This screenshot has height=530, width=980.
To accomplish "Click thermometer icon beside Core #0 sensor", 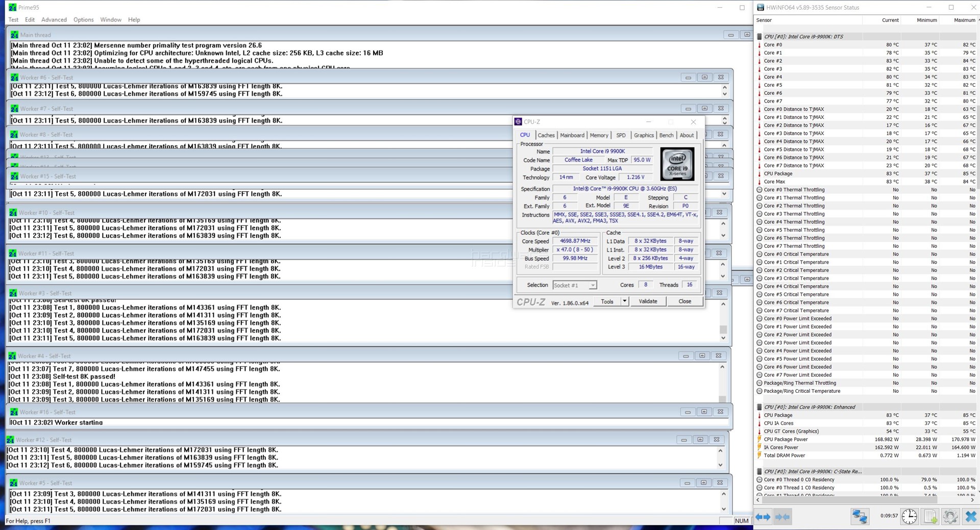I will pos(759,45).
